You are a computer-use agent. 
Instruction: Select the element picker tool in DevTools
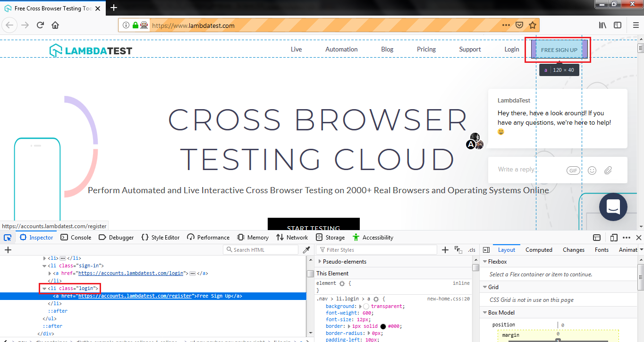coord(7,237)
